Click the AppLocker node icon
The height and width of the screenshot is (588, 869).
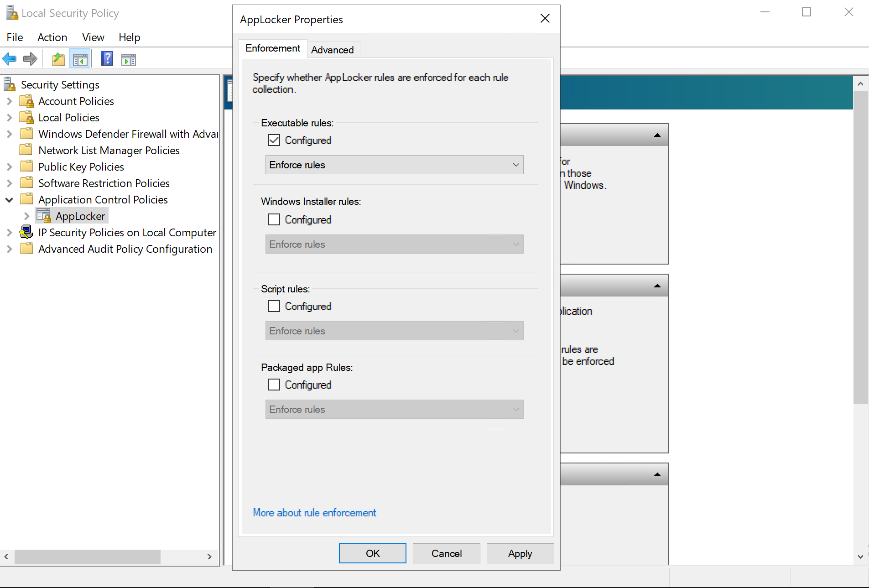click(44, 215)
